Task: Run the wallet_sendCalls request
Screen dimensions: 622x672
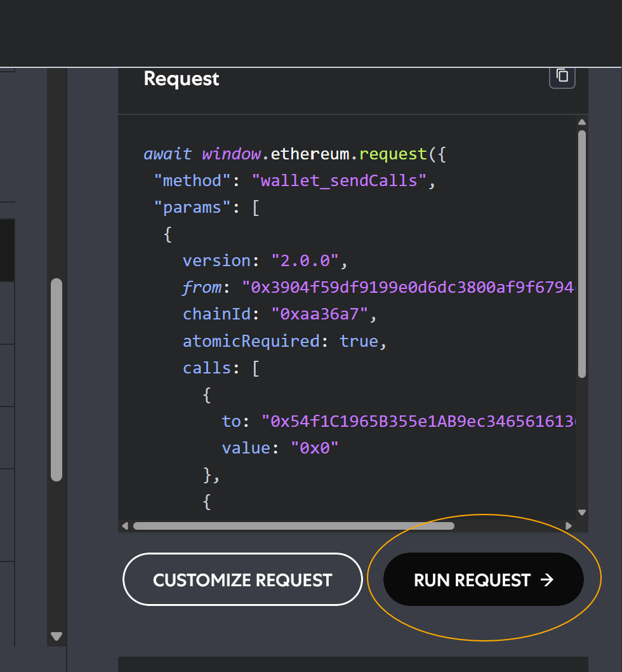Action: click(484, 579)
